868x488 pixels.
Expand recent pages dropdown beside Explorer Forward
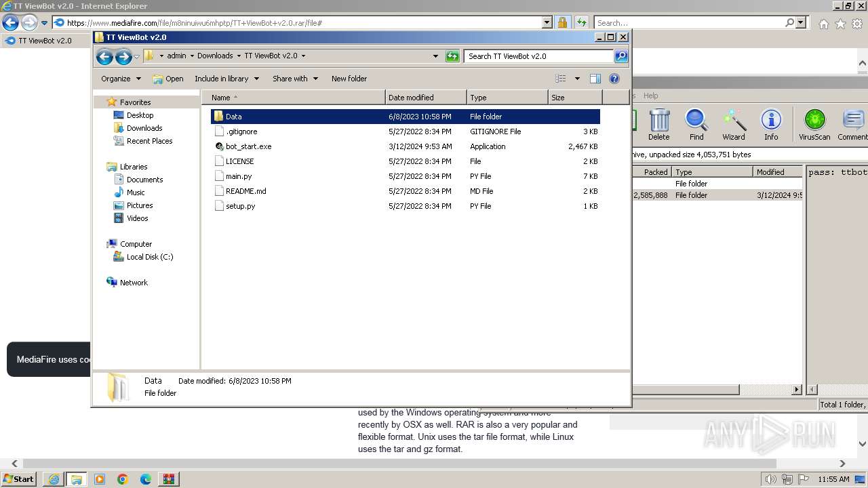(136, 57)
